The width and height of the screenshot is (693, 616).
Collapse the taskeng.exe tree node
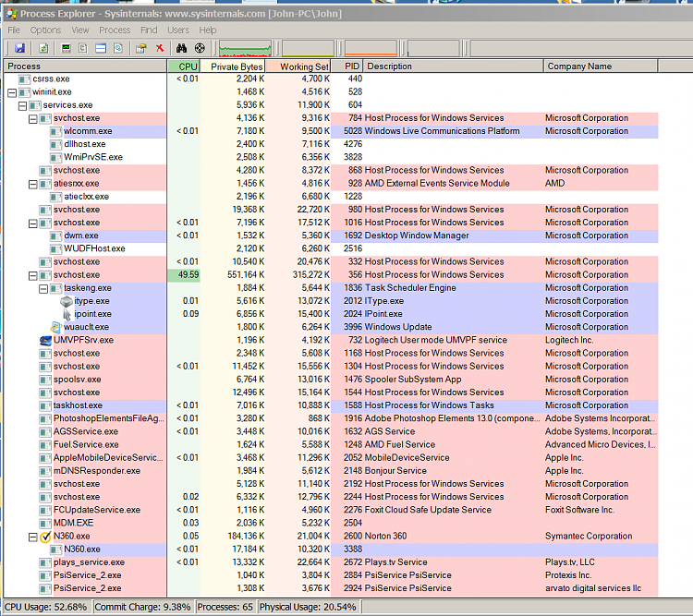point(43,289)
